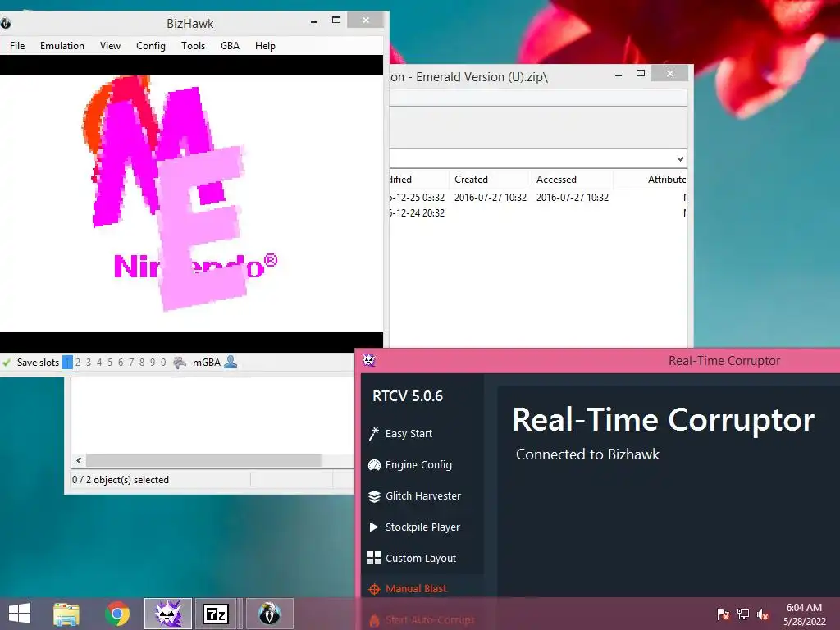The height and width of the screenshot is (630, 840).
Task: Switch to BizHawk via taskbar icon
Action: (x=269, y=614)
